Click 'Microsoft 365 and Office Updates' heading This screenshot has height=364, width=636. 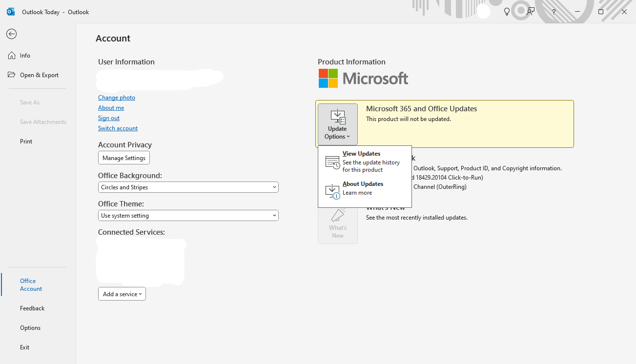tap(422, 109)
